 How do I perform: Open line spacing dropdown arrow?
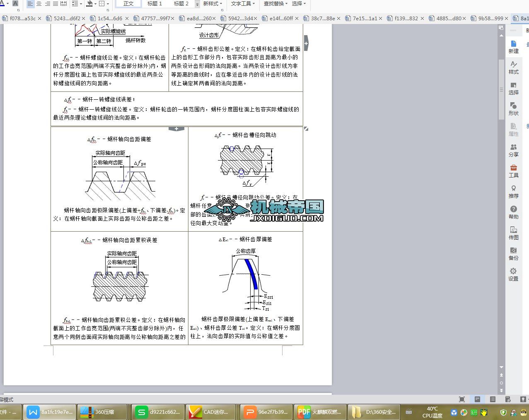[x=81, y=4]
